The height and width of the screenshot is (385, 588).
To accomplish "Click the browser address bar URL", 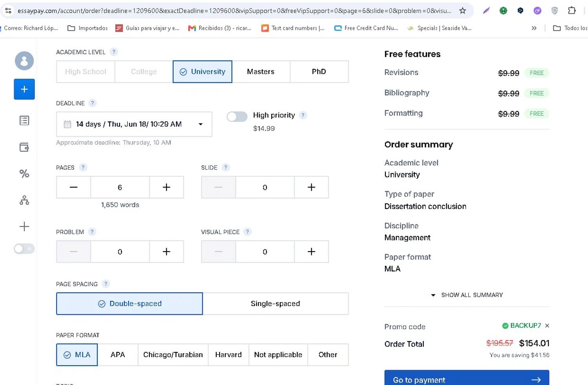I will coord(234,11).
